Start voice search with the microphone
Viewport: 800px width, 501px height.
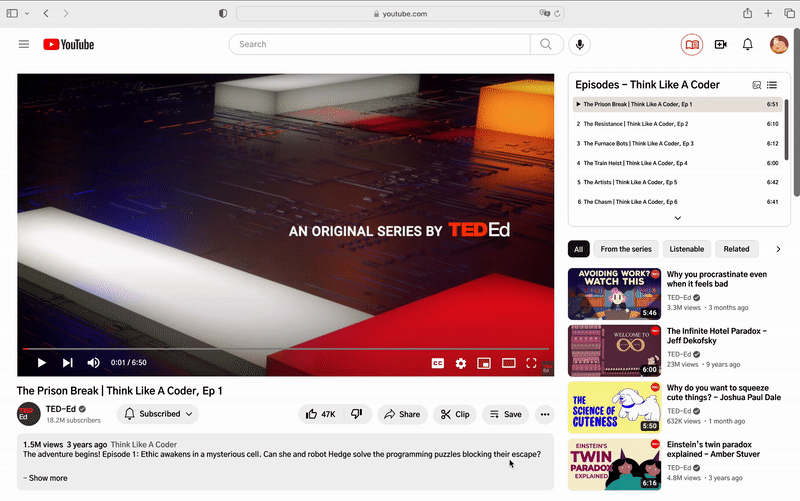pyautogui.click(x=580, y=44)
